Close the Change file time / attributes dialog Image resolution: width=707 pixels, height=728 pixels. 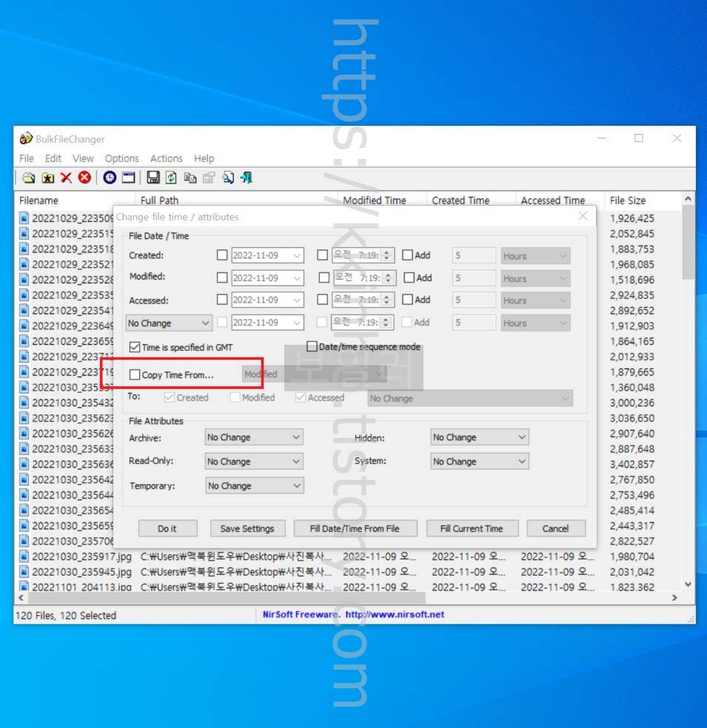point(583,216)
